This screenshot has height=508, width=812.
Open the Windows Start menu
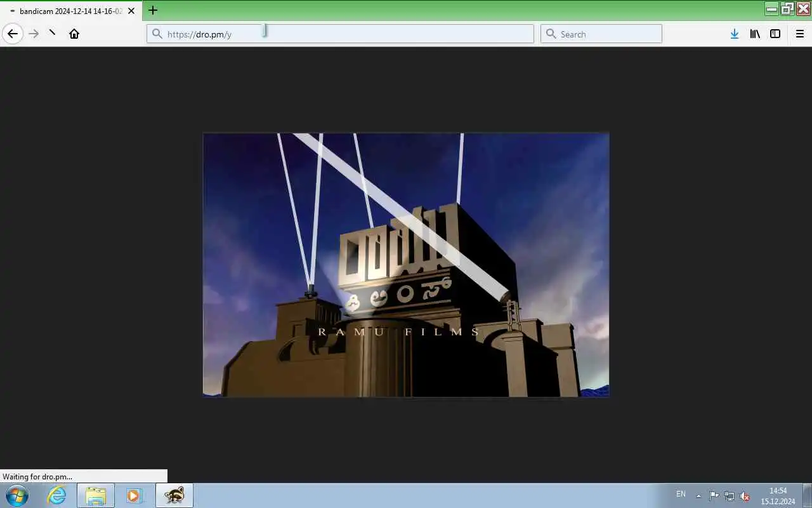(x=17, y=495)
